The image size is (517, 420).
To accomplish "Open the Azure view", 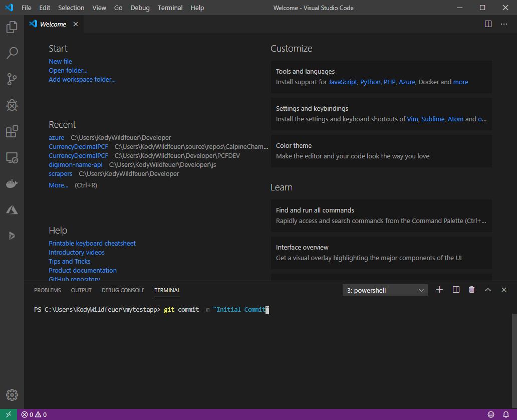I will coord(12,210).
